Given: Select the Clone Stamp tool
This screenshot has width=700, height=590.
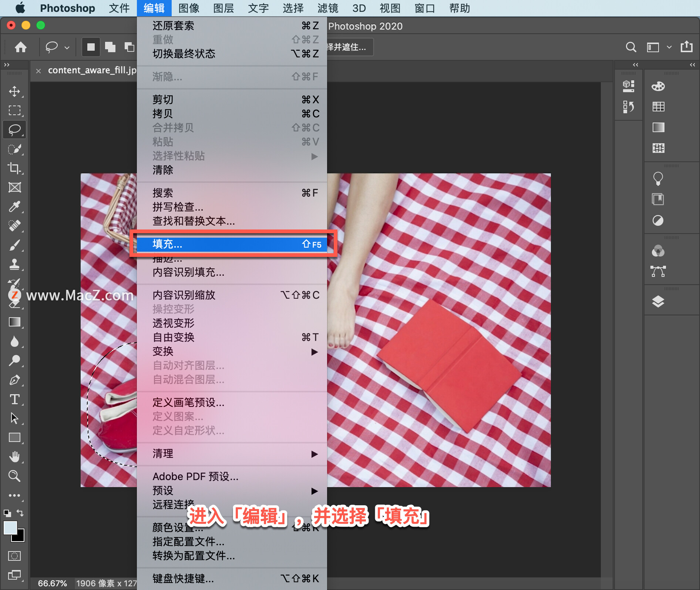Looking at the screenshot, I should [14, 264].
